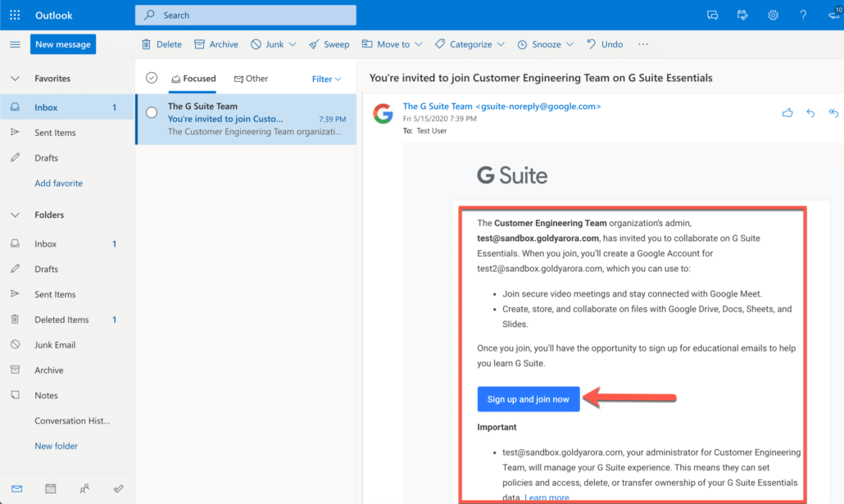Click the Reply arrow icon
844x504 pixels.
(x=810, y=112)
